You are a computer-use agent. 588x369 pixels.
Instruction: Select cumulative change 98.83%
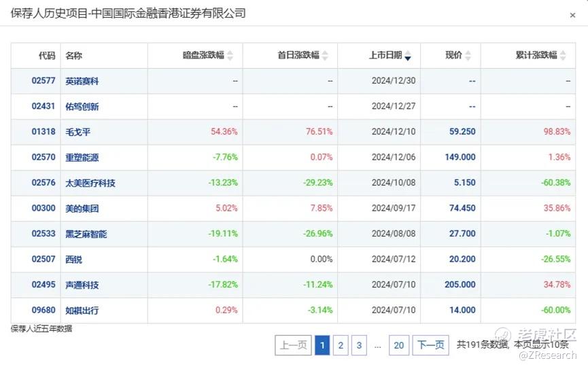tap(557, 132)
